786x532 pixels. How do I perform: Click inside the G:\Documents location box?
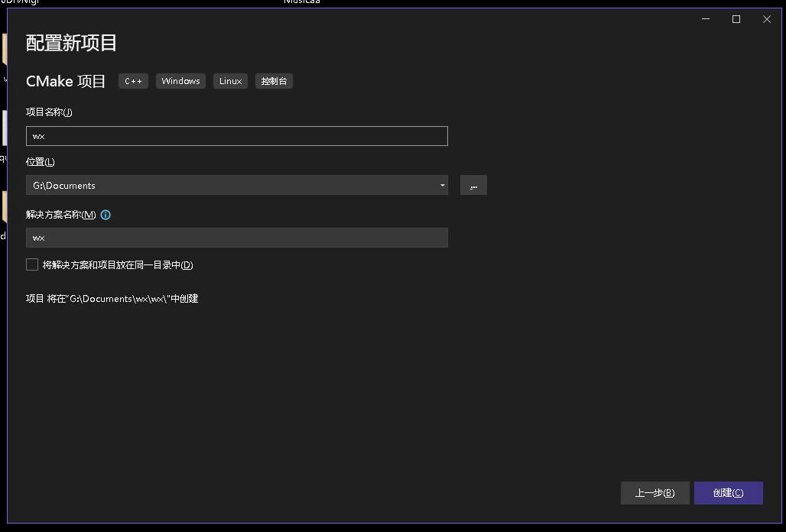pos(229,186)
